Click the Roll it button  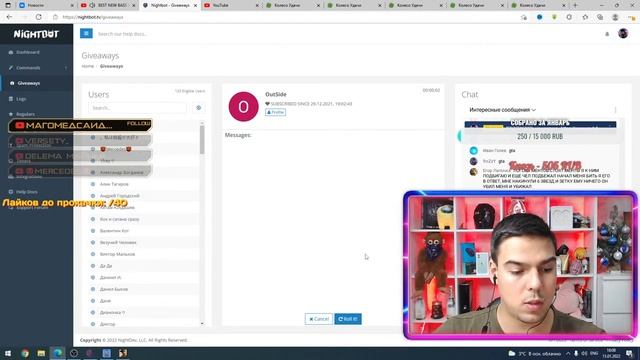pos(348,319)
